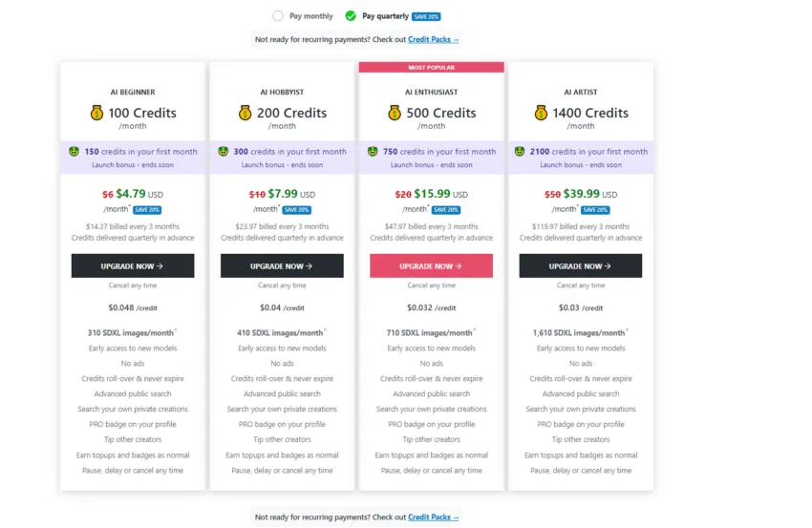
Task: Click the AI Hobbyist credits coin icon
Action: pos(245,113)
